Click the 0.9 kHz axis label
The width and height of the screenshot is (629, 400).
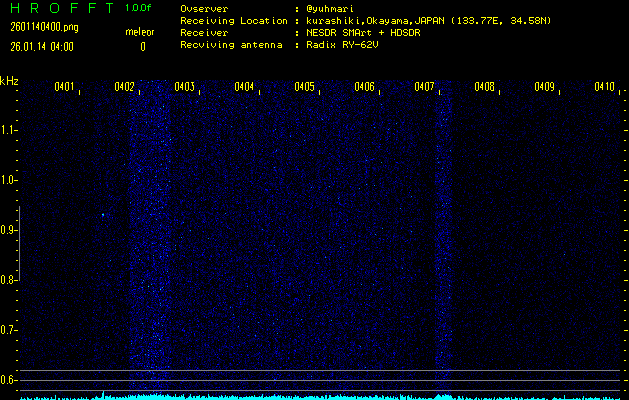coord(6,230)
